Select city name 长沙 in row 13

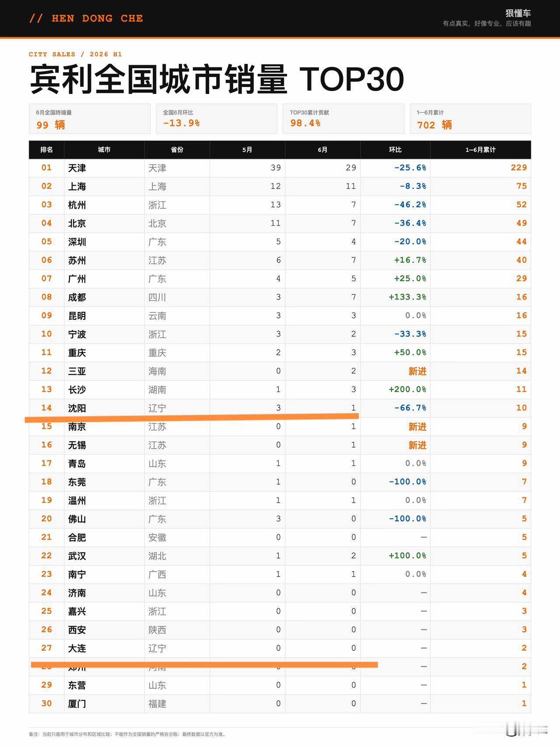point(77,390)
